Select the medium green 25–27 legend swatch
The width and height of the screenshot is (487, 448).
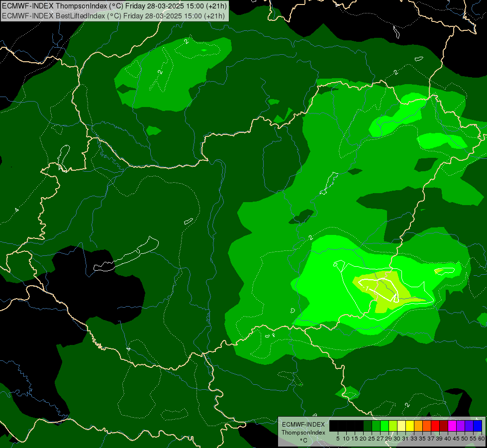(376, 426)
